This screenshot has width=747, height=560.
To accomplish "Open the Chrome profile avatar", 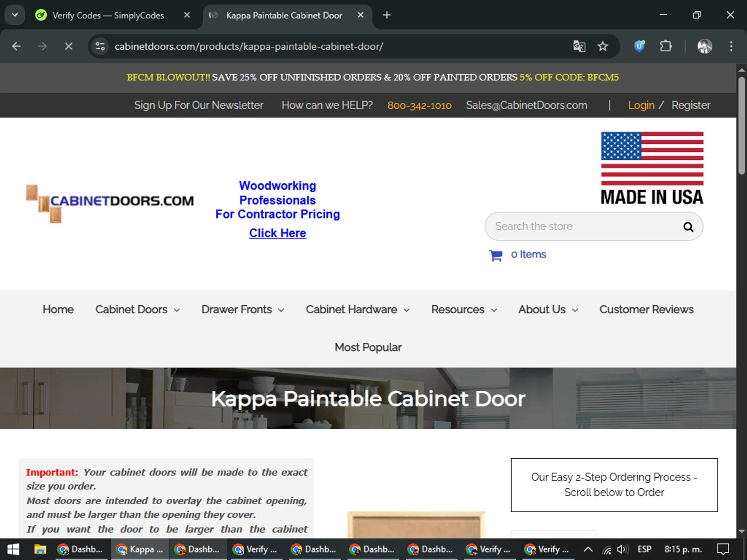I will pos(705,46).
